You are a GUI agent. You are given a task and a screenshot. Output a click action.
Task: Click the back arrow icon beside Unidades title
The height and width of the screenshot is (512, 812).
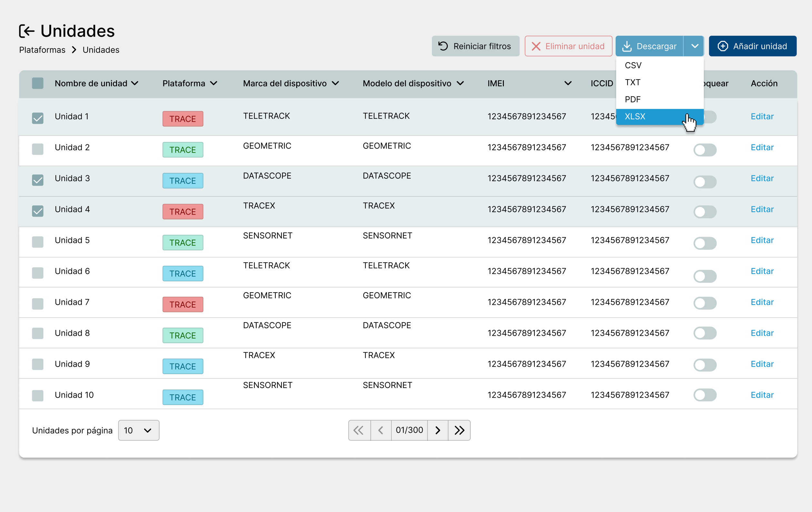(27, 31)
